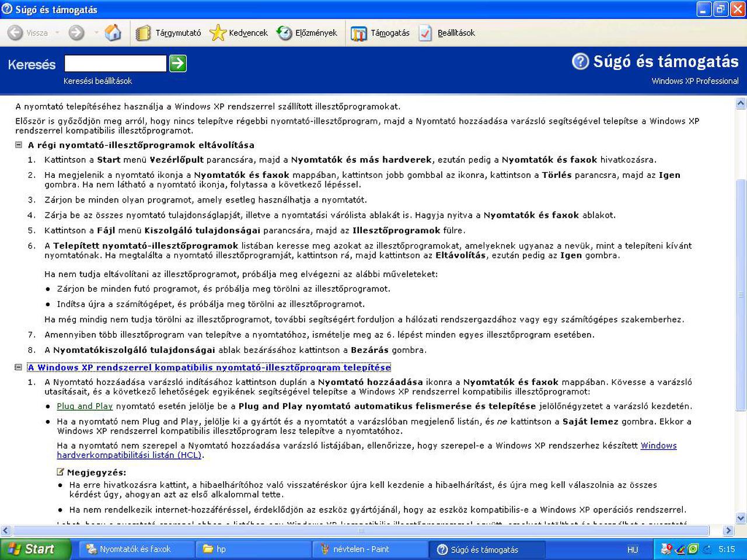Click the 'Keresés' label in the search bar

(32, 65)
